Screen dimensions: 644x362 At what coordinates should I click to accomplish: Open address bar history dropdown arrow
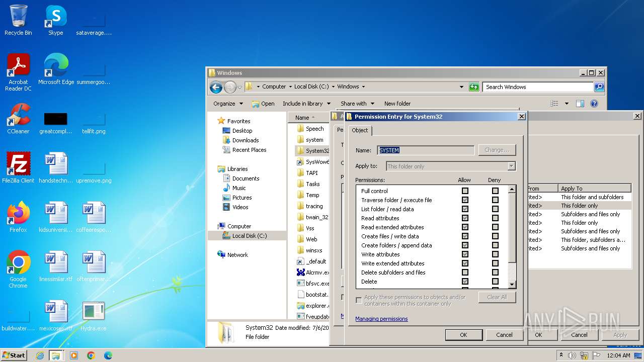tap(461, 87)
